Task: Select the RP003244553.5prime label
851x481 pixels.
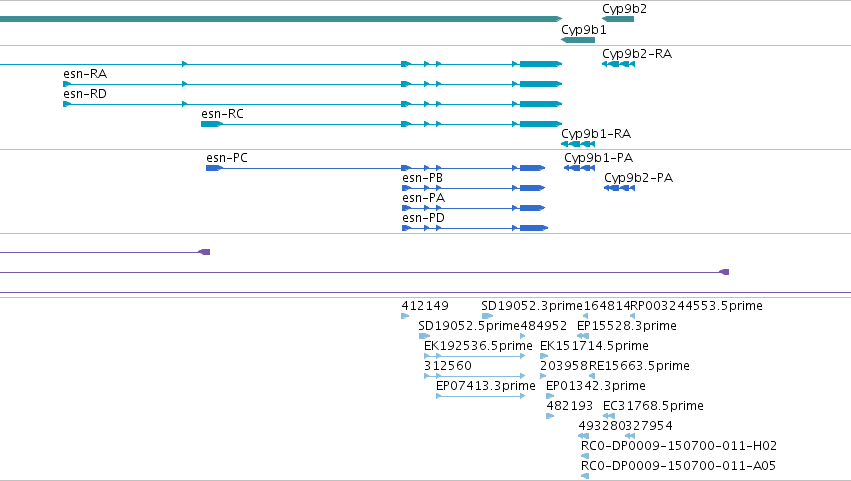Action: pyautogui.click(x=696, y=306)
